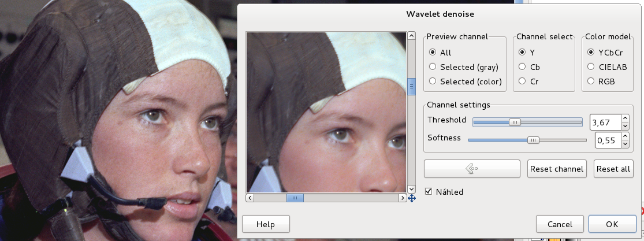Pick the CIELAB color model

591,66
